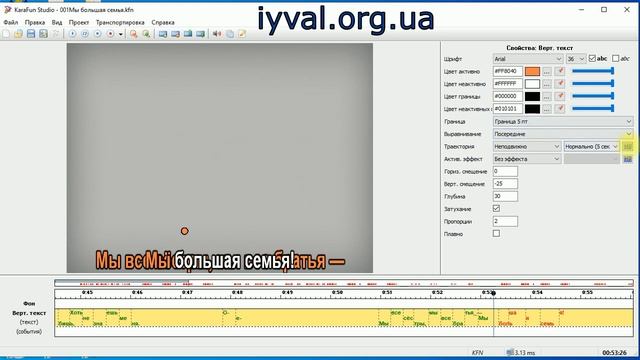
Task: Click the Верт. смещение field showing -25
Action: [505, 184]
